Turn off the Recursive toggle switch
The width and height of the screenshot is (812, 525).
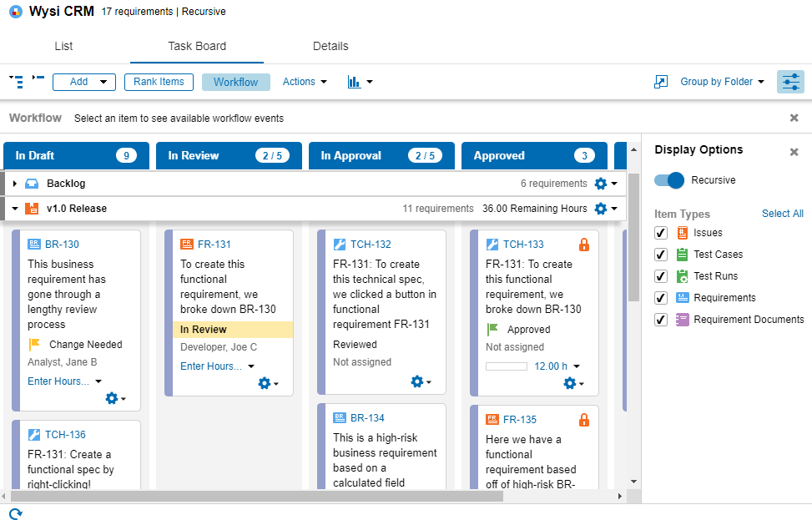tap(669, 180)
